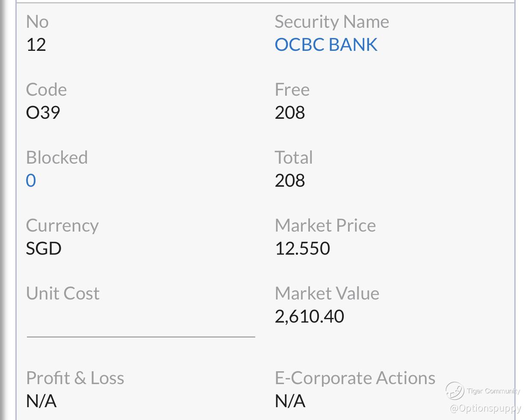The width and height of the screenshot is (531, 420).
Task: Click the Security Name label
Action: click(x=332, y=22)
